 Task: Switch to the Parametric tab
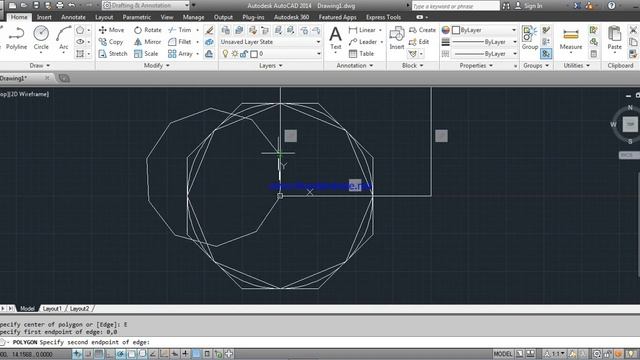click(x=137, y=17)
